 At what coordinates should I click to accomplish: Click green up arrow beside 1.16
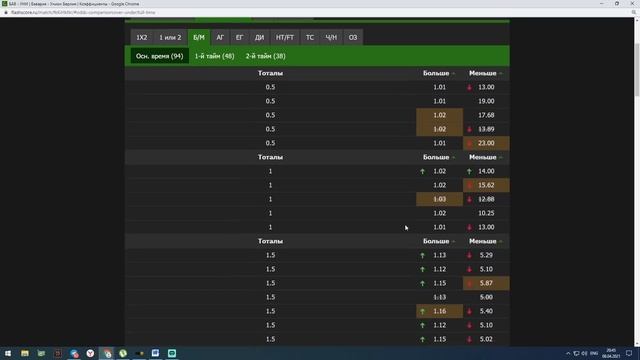(422, 311)
